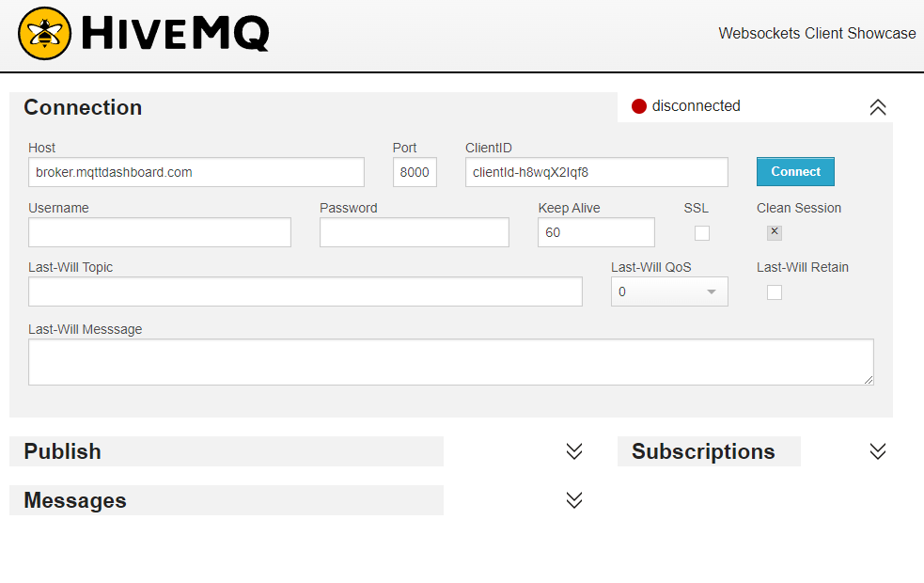The image size is (924, 583).
Task: Click the Connect button
Action: click(795, 171)
